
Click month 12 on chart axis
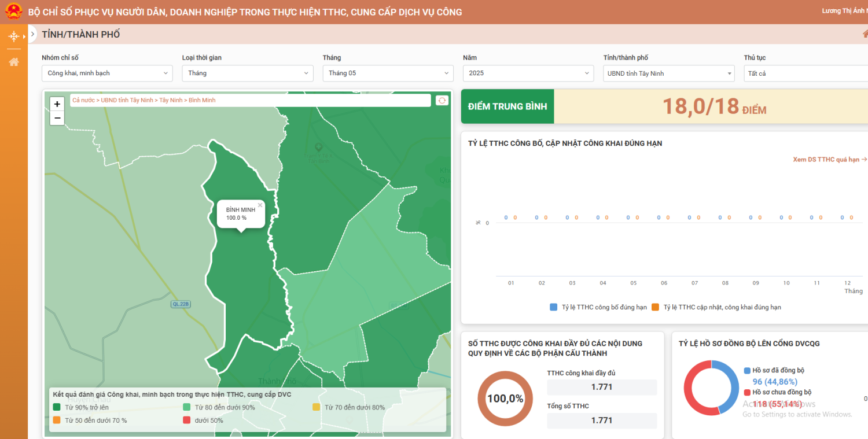tap(848, 283)
